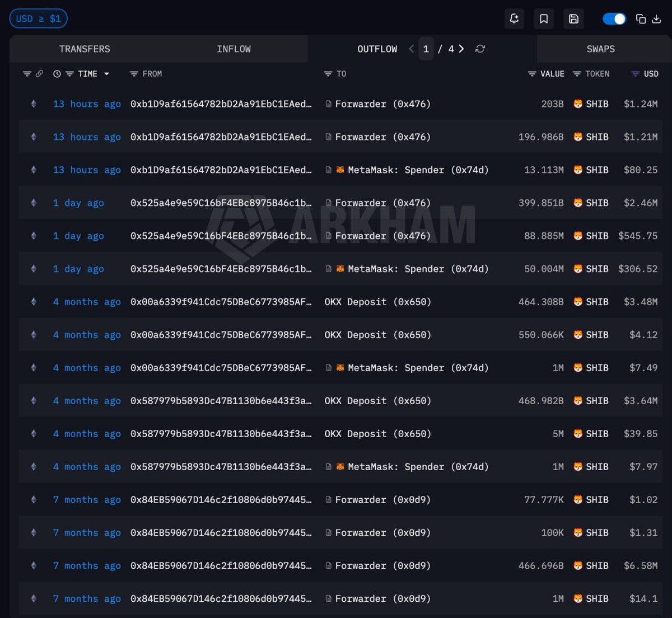Toggle the blue switch in top bar
This screenshot has width=672, height=618.
tap(614, 19)
